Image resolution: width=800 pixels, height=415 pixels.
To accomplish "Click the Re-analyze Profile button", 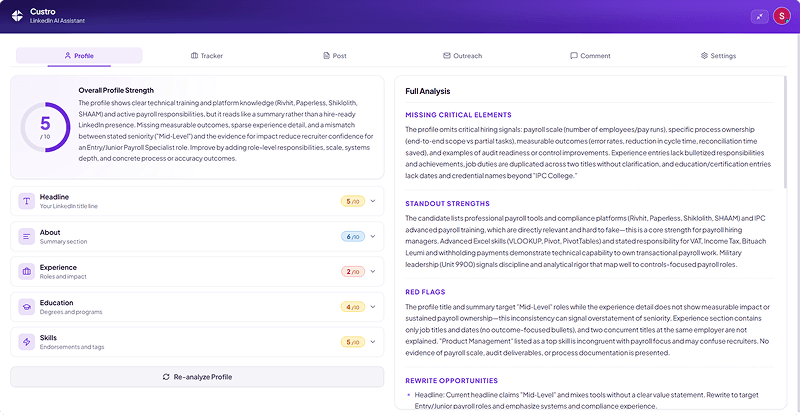I will click(197, 377).
